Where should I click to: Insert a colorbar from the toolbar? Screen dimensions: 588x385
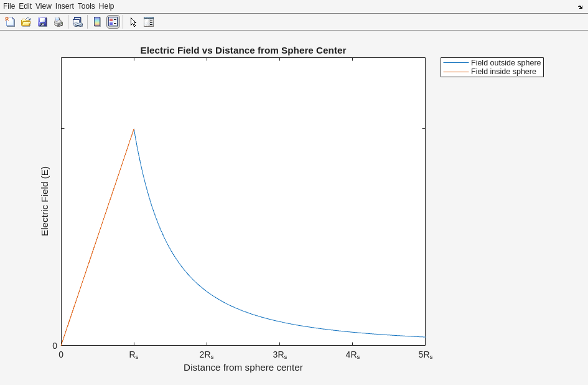(x=97, y=22)
